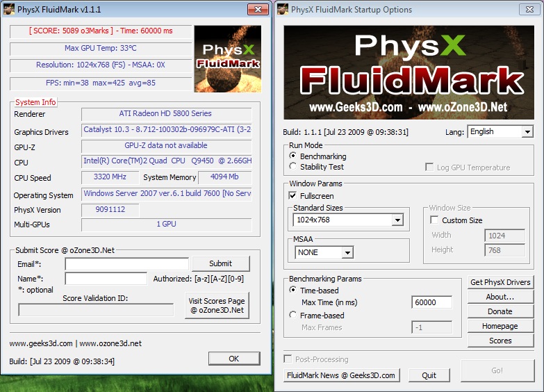Screen dimensions: 544x392
Task: Click the large PhysX FluidMark banner image
Action: (409, 72)
